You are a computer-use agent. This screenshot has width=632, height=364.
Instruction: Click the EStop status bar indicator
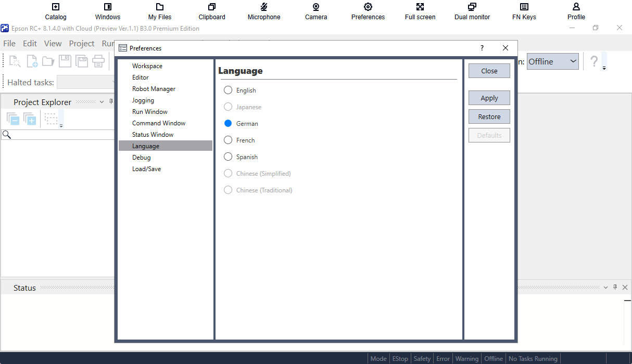tap(400, 358)
